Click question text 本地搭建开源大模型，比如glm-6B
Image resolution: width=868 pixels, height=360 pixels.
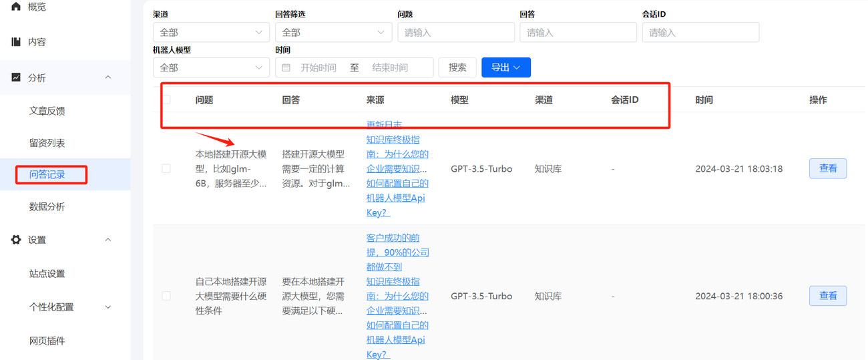pos(231,168)
